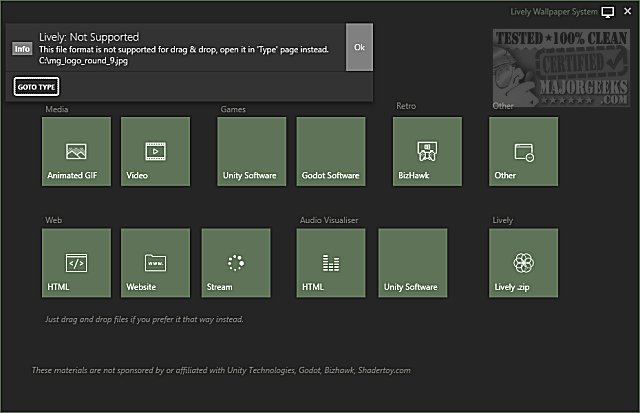
Task: Click the Other wallpaper type tile
Action: (523, 151)
